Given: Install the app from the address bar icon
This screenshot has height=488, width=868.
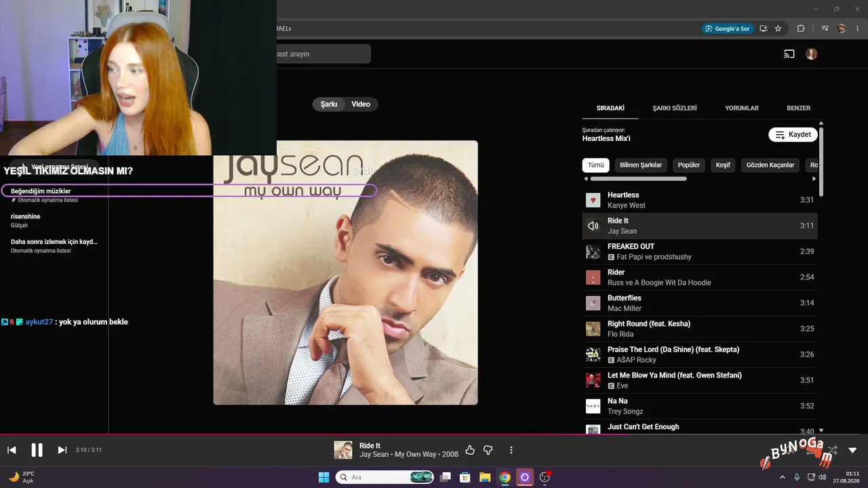Looking at the screenshot, I should [x=764, y=28].
